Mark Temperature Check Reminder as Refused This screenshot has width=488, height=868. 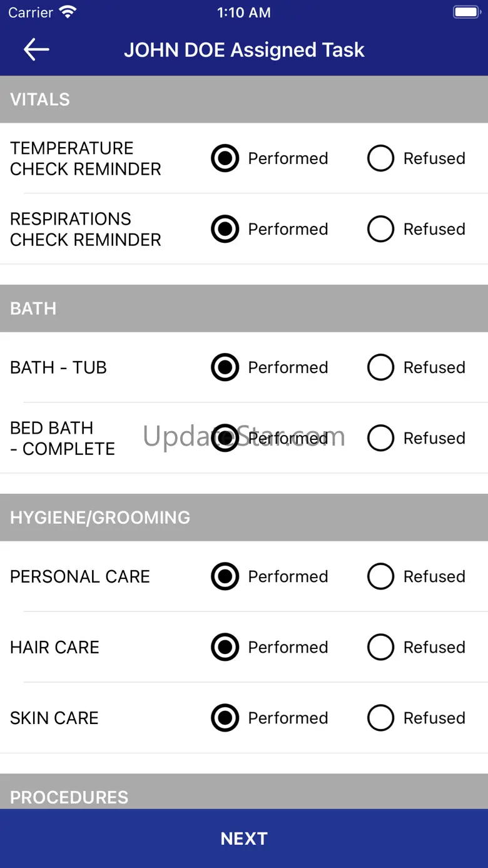pyautogui.click(x=380, y=158)
